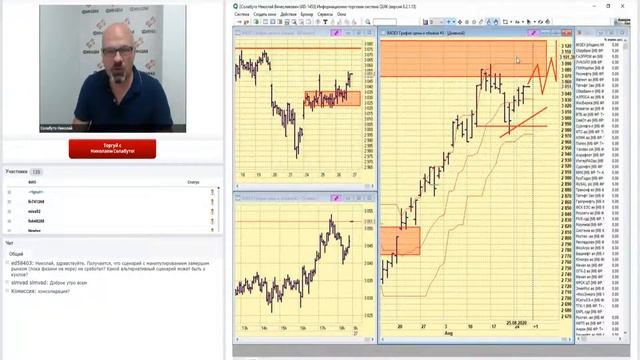Open the Система menu

point(242,14)
